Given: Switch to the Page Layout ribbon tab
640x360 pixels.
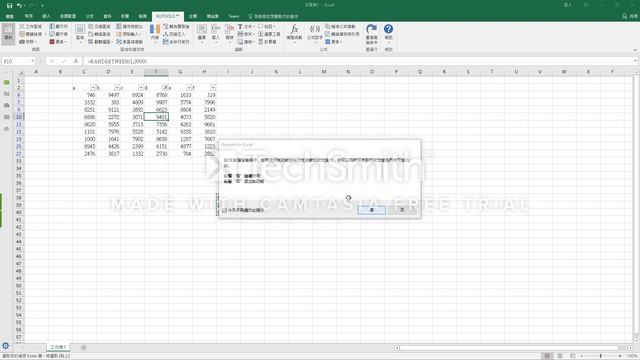Looking at the screenshot, I should [x=68, y=16].
